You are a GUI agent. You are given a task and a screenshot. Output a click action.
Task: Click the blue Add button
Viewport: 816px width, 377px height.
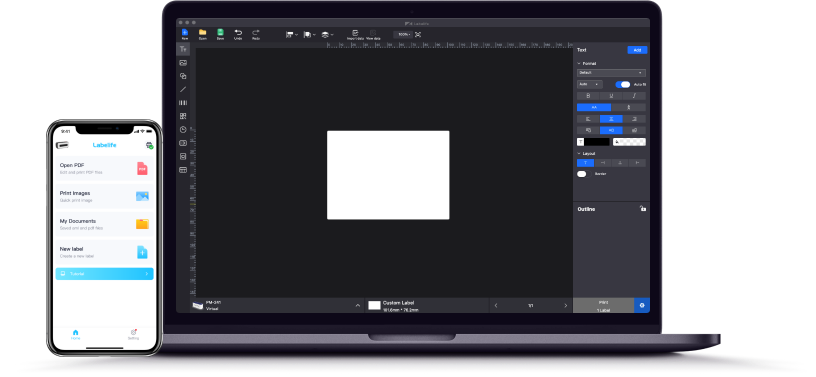point(638,50)
